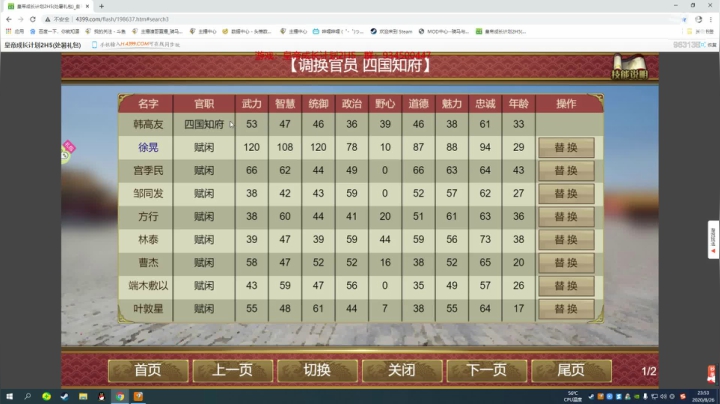Viewport: 720px width, 404px height.
Task: Jump to 尾页 last page
Action: pyautogui.click(x=571, y=370)
